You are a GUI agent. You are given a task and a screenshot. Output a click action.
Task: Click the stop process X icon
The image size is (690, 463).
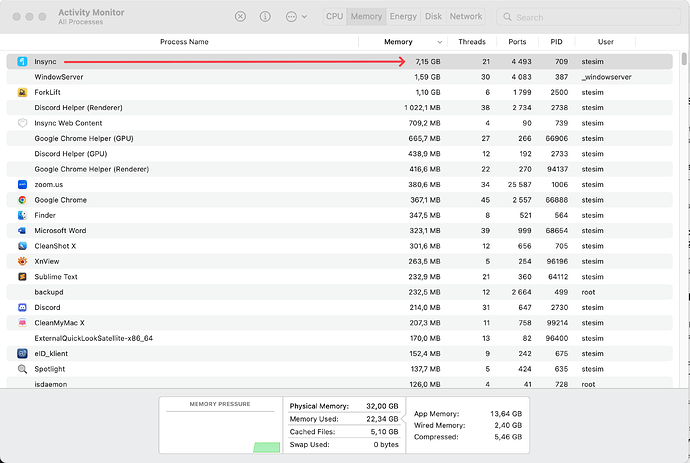[240, 17]
